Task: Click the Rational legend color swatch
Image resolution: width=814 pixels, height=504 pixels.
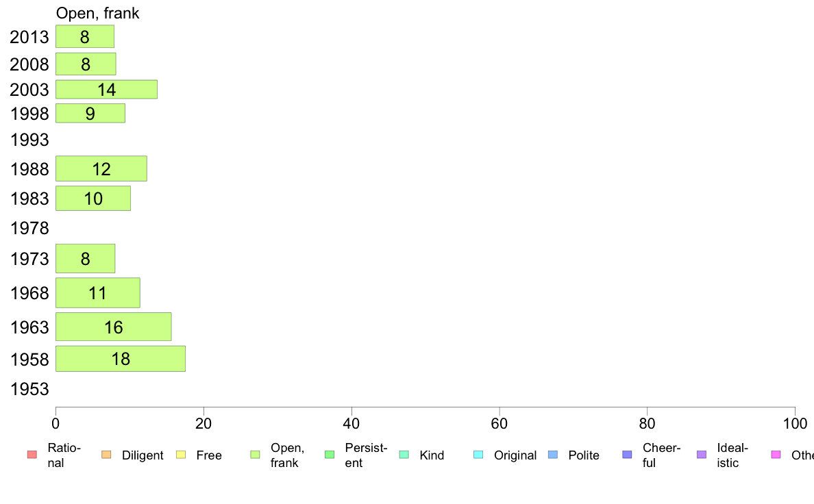Action: [x=32, y=455]
